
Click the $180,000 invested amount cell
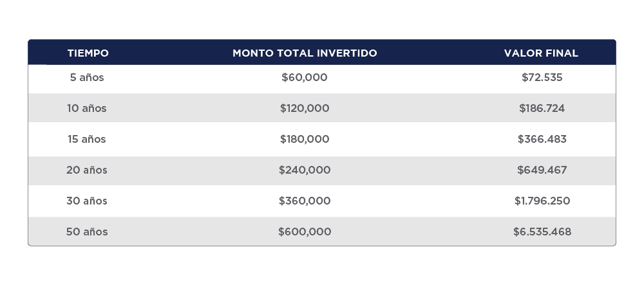tap(305, 140)
